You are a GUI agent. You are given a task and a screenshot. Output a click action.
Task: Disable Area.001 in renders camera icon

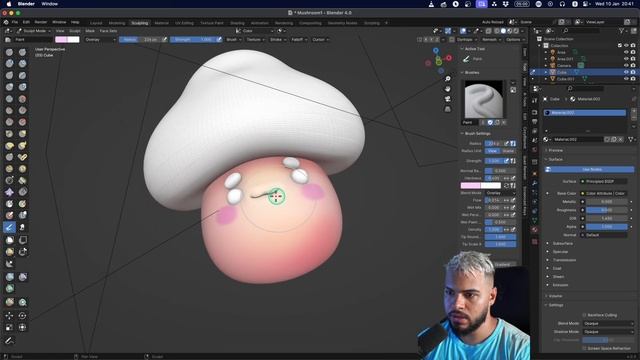(633, 59)
